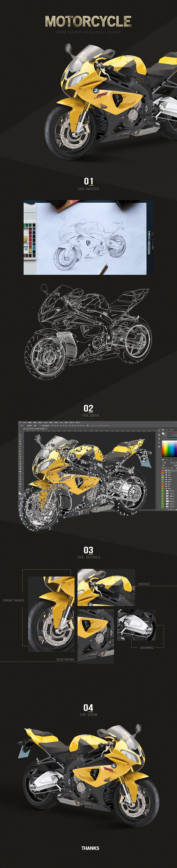Select the 形状 703 layer thumbnail

(168, 491)
